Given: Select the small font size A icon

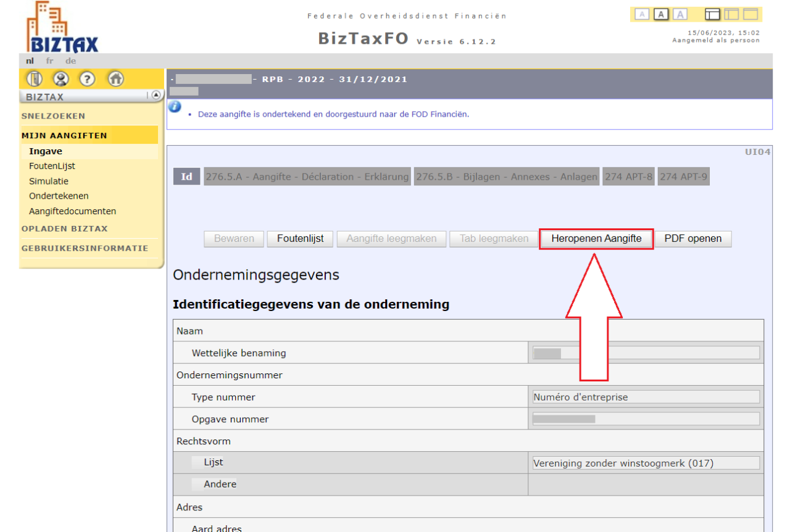Looking at the screenshot, I should pos(642,14).
